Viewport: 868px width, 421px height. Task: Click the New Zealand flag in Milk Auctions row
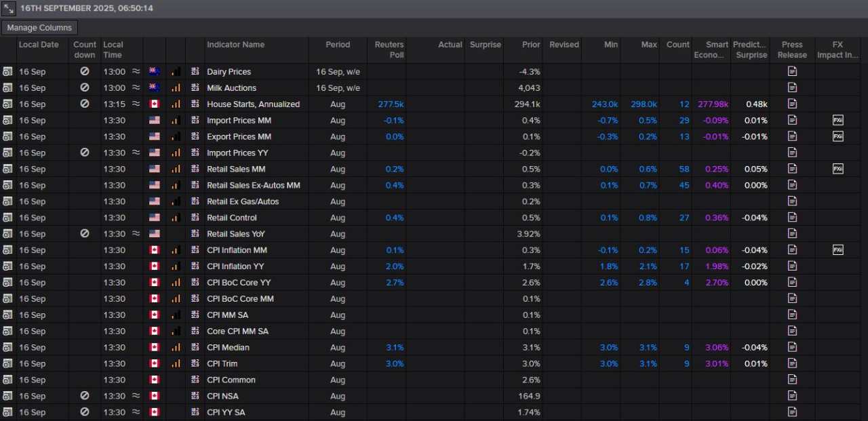tap(153, 87)
